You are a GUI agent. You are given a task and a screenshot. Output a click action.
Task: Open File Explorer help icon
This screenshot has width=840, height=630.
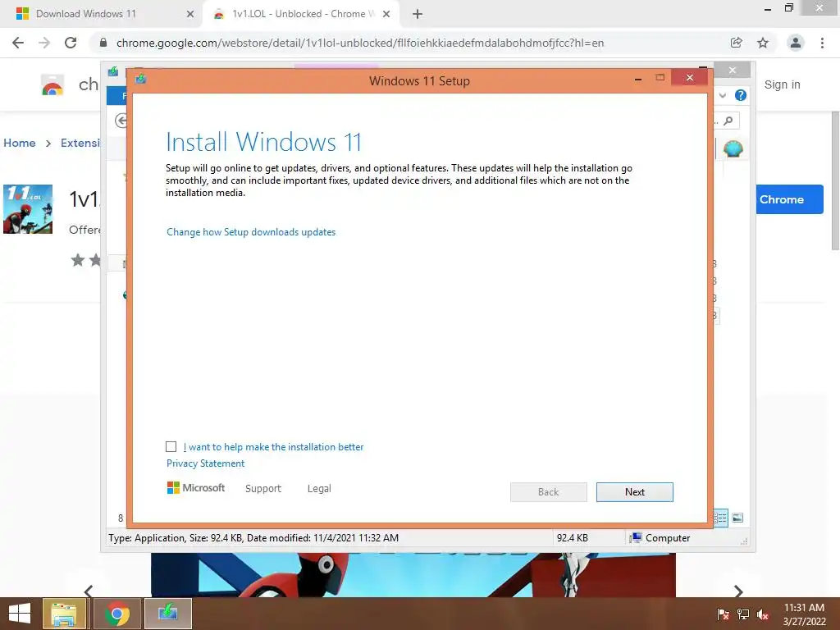coord(741,95)
